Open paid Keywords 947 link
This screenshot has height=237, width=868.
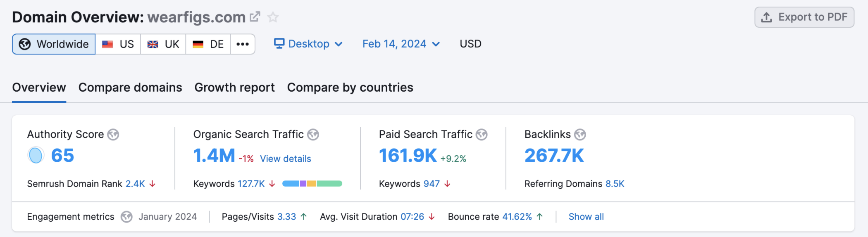(x=432, y=184)
